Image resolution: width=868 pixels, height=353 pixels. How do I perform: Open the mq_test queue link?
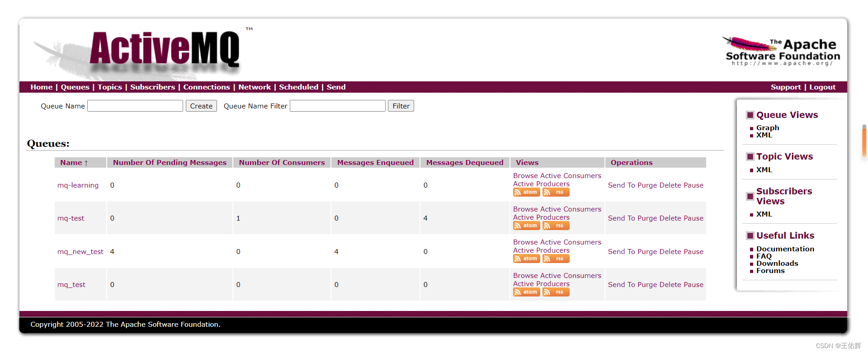[71, 285]
